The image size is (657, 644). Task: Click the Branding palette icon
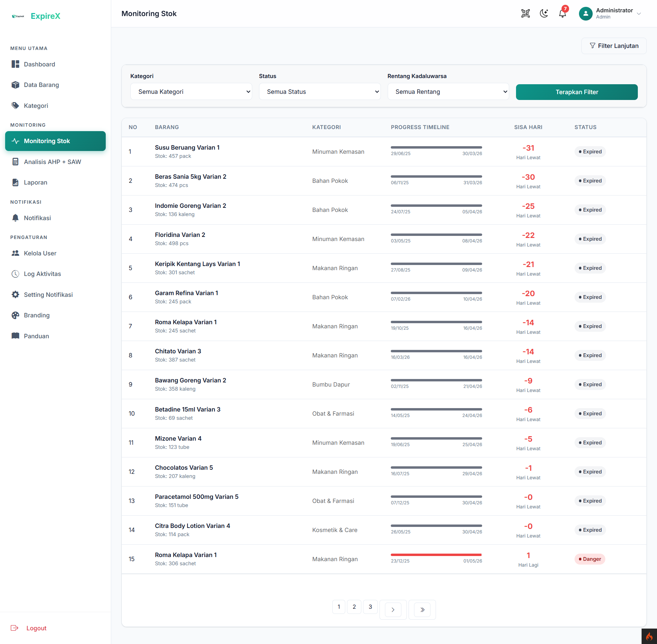15,315
